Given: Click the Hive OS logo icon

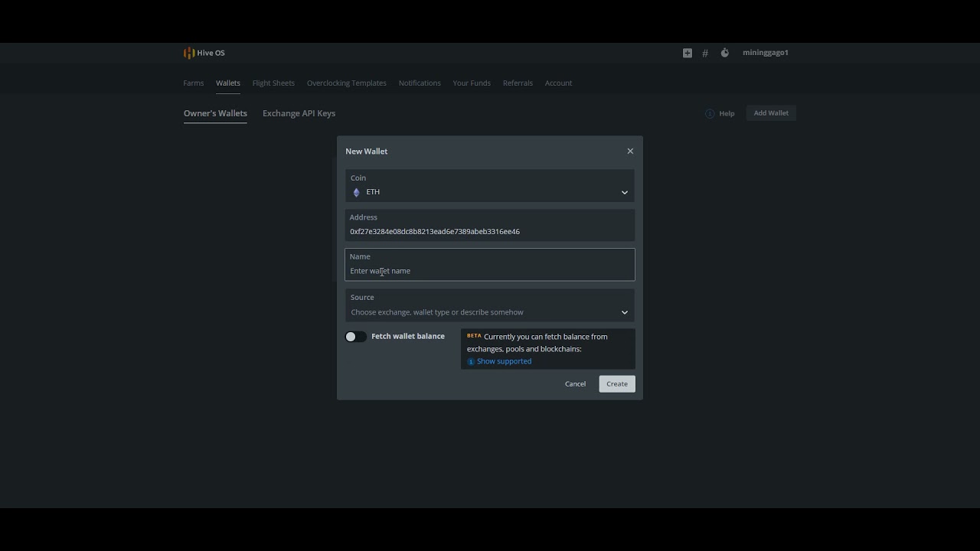Looking at the screenshot, I should (188, 53).
